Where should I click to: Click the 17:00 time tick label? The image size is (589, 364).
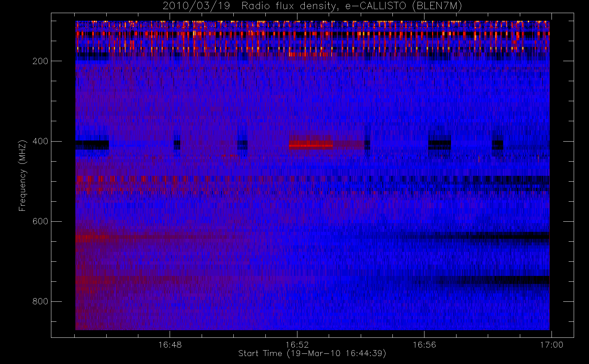552,345
